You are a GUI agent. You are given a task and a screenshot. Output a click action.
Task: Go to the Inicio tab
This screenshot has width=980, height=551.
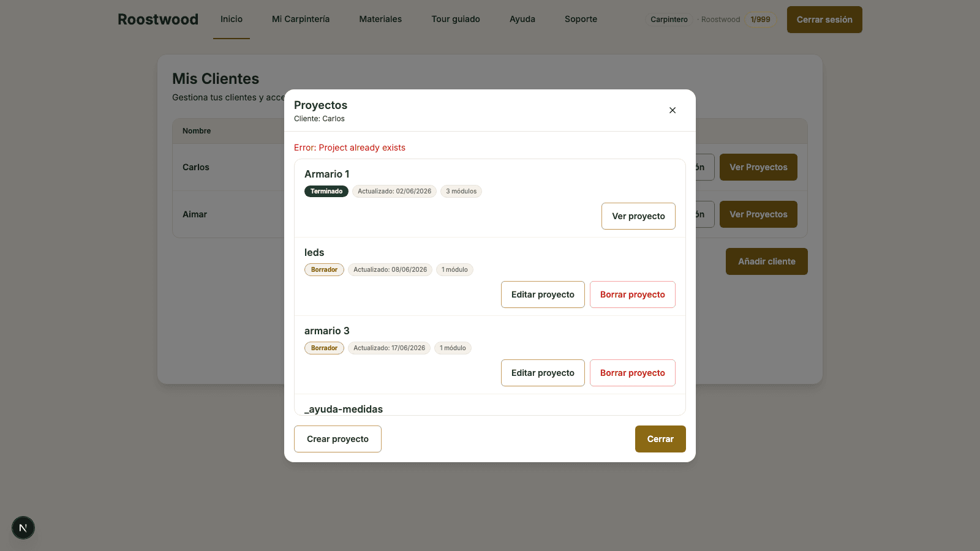point(232,20)
